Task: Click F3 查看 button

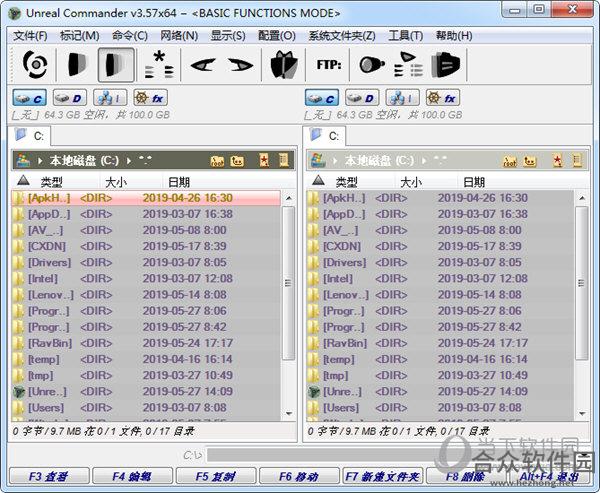Action: tap(49, 476)
